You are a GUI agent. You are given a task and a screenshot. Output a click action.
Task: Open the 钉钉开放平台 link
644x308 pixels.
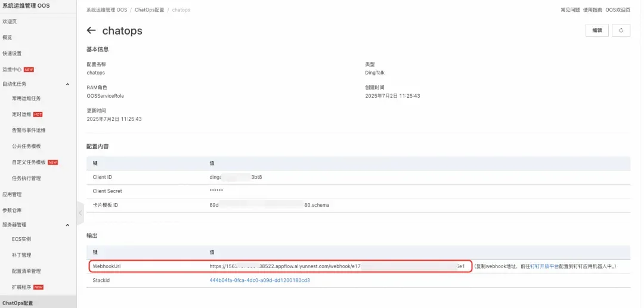(544, 266)
